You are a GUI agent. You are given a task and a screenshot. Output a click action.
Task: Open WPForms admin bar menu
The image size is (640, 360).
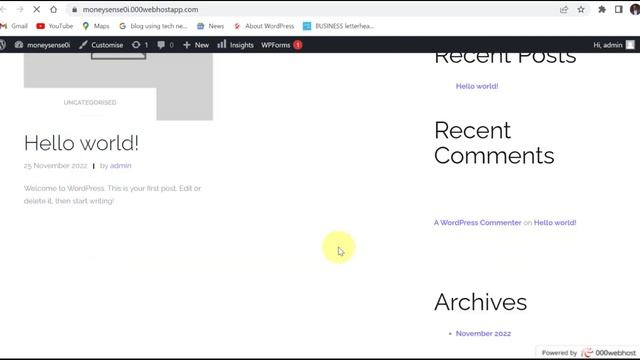click(281, 45)
